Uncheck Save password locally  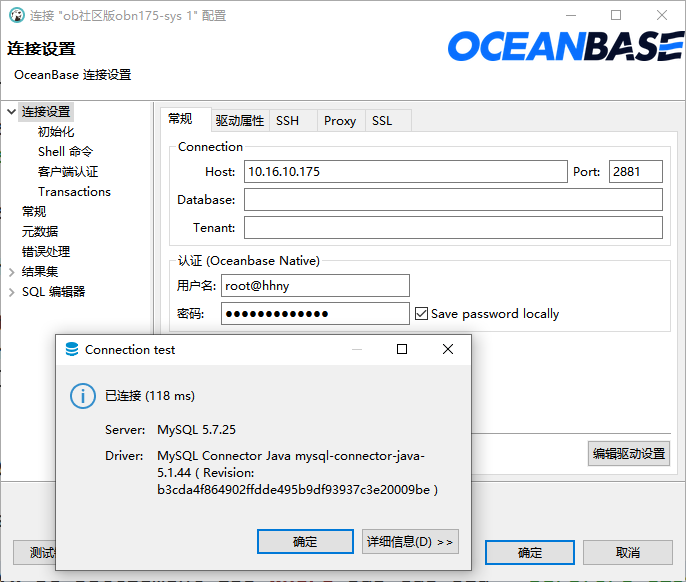pyautogui.click(x=421, y=314)
